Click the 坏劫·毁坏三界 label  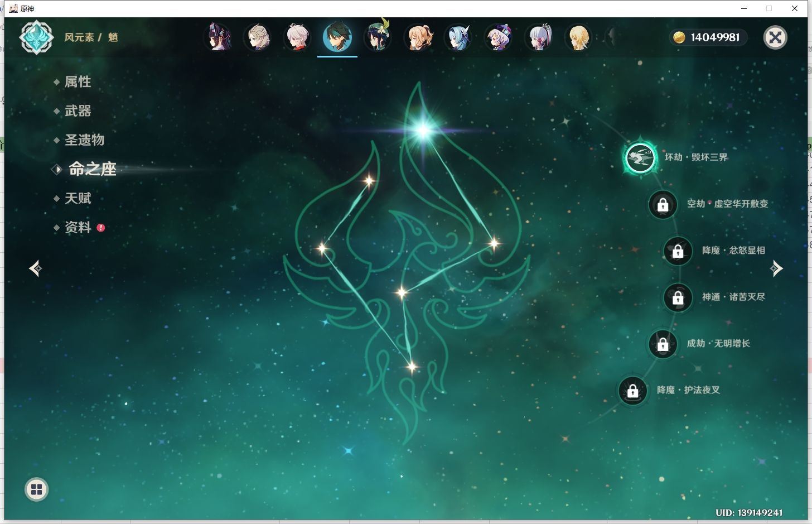696,157
